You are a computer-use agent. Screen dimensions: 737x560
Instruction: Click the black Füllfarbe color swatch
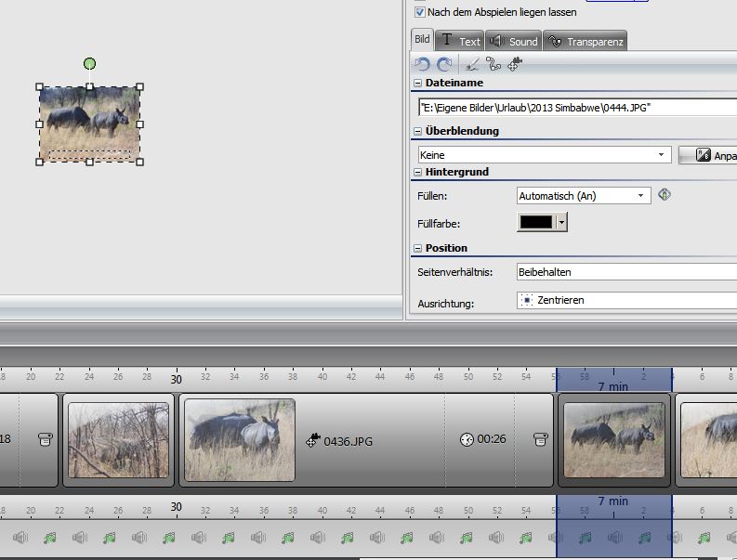[535, 222]
